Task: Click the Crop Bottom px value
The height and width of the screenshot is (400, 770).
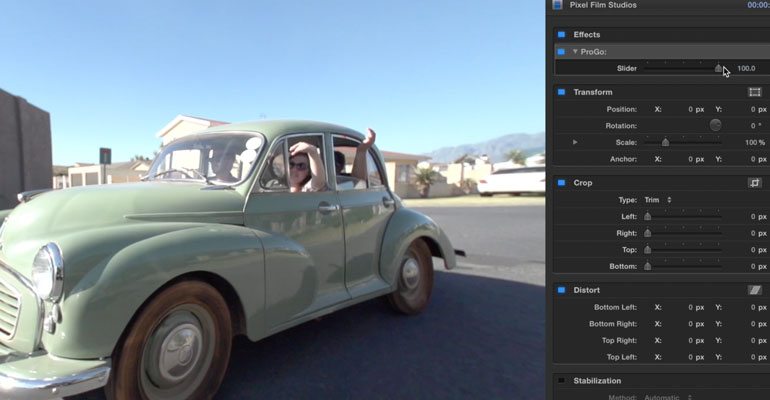Action: pos(758,267)
